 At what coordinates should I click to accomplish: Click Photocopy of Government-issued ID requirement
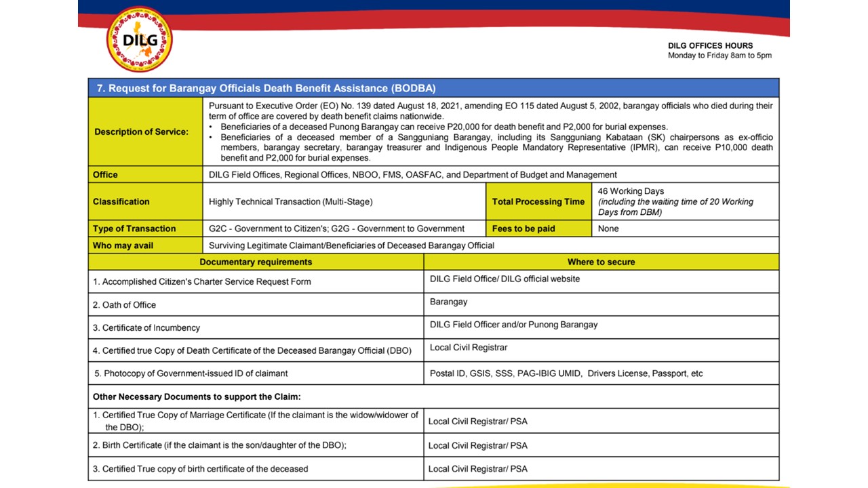(191, 373)
